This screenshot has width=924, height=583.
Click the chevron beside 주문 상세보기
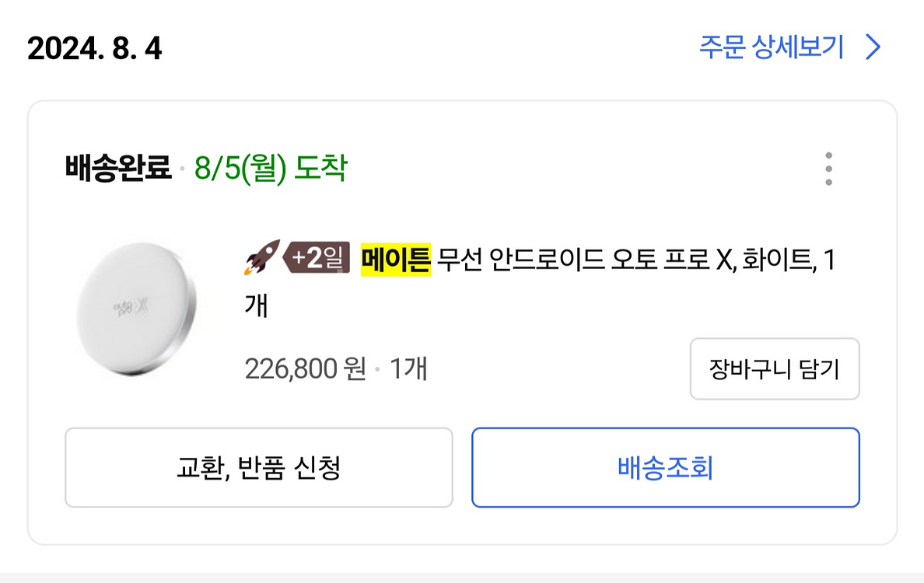(x=873, y=48)
